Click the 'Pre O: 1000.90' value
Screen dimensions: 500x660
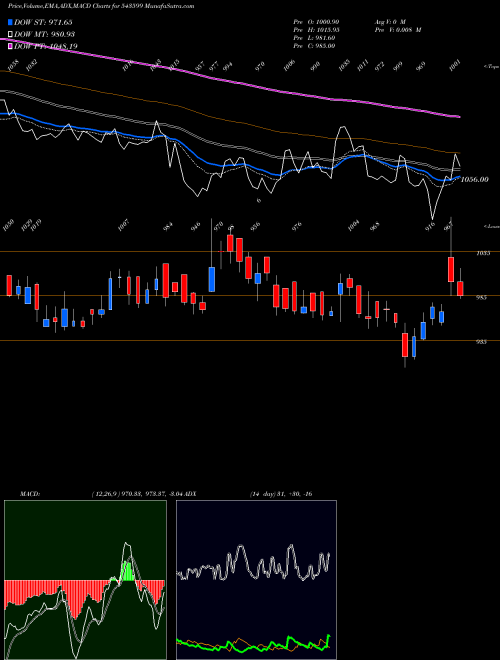coord(316,22)
